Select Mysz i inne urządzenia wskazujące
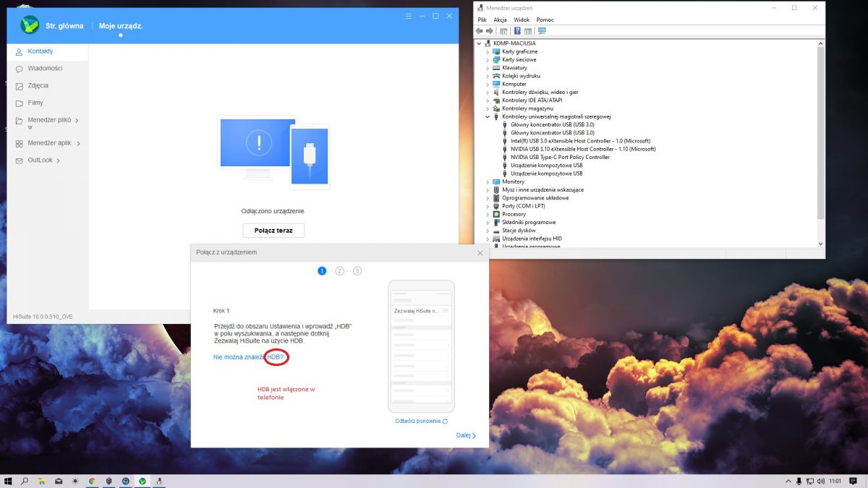The width and height of the screenshot is (868, 488). [x=542, y=189]
